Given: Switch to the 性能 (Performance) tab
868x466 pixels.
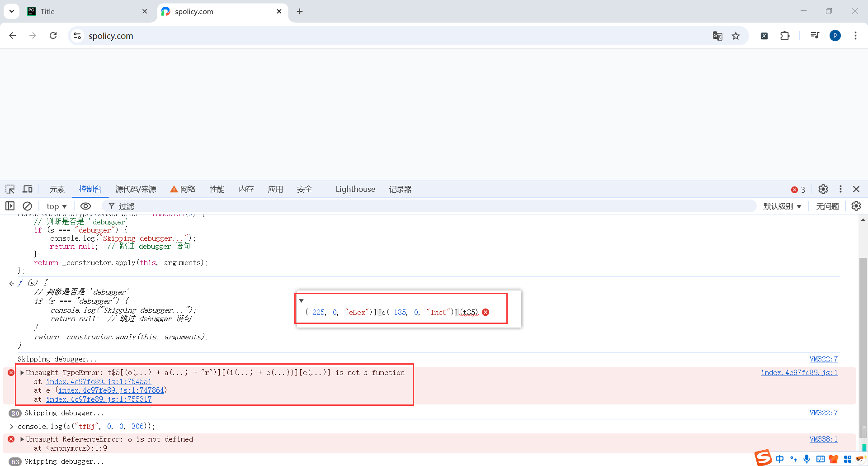Looking at the screenshot, I should pyautogui.click(x=217, y=189).
